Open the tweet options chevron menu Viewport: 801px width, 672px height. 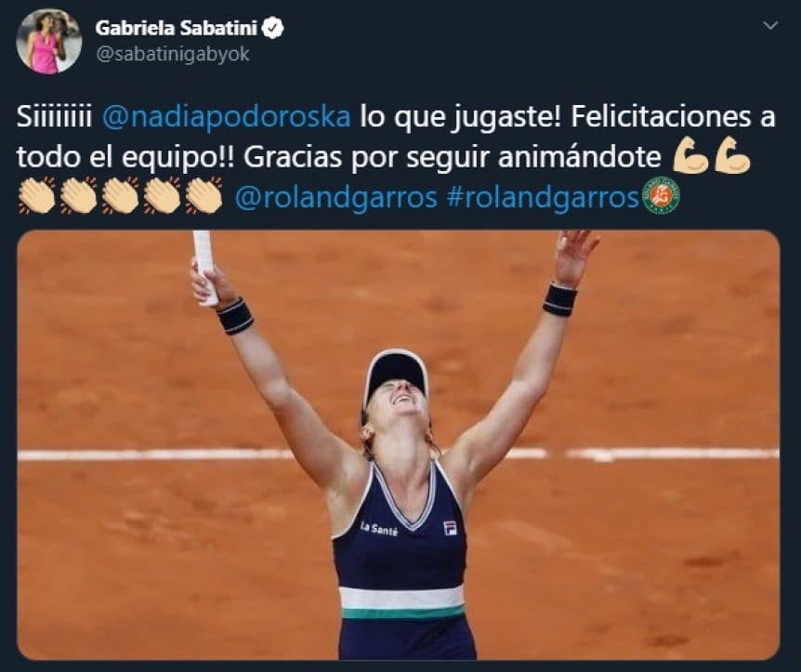point(770,25)
